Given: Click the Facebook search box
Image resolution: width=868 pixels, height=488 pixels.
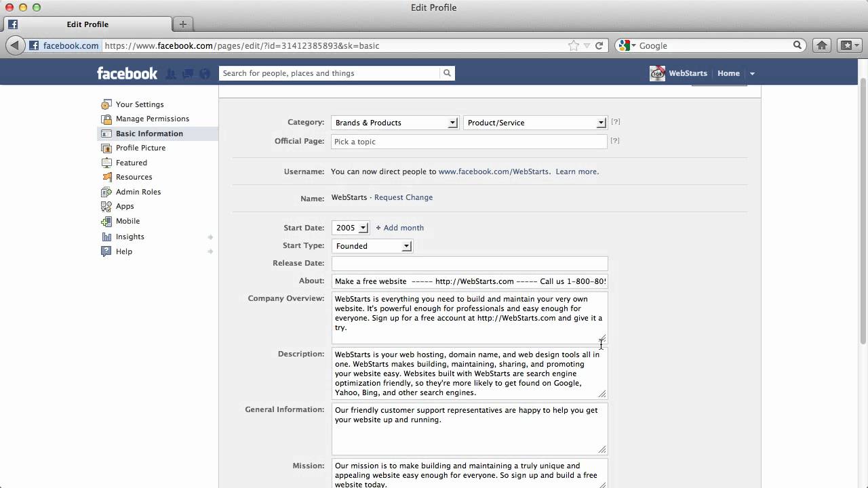Looking at the screenshot, I should pyautogui.click(x=330, y=73).
